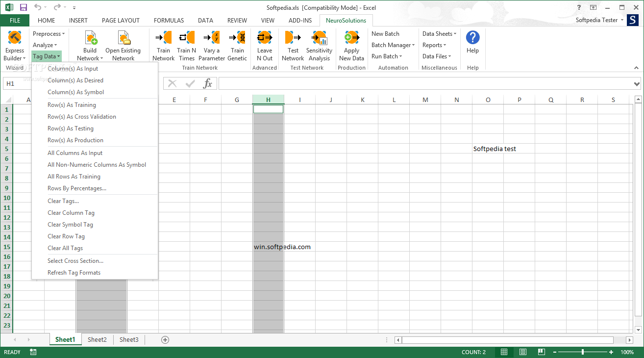Open the Run Batch dropdown
The image size is (644, 358).
coord(386,56)
